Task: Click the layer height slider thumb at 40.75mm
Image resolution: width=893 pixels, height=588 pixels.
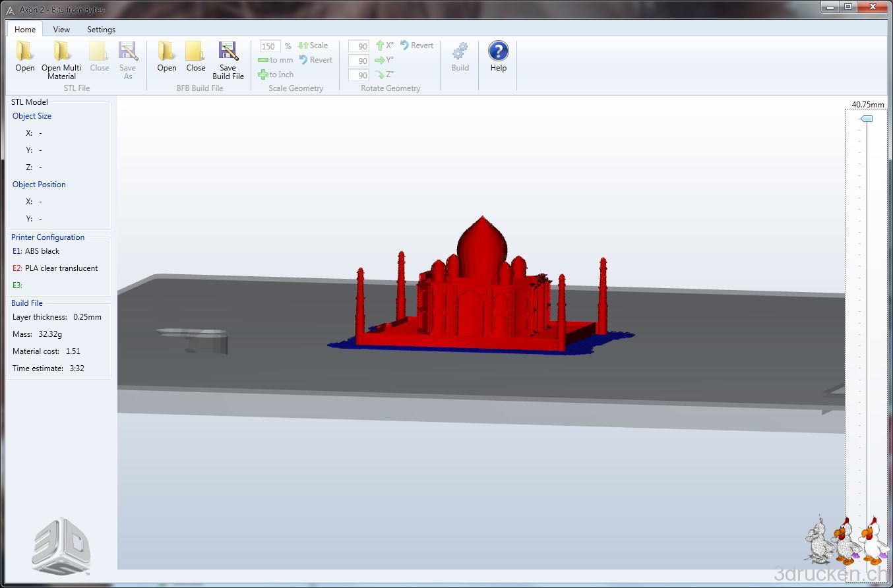Action: pos(867,119)
